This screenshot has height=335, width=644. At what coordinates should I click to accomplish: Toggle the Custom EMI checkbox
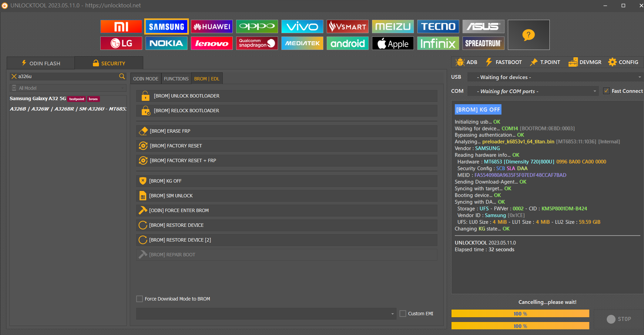403,314
